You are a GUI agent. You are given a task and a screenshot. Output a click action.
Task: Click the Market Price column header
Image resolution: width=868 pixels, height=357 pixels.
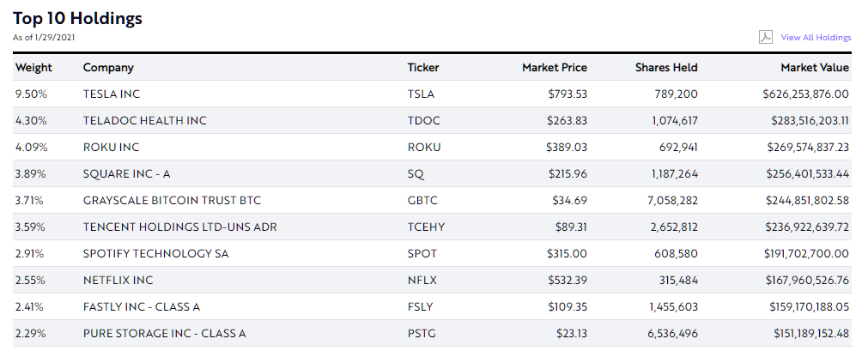(x=554, y=68)
